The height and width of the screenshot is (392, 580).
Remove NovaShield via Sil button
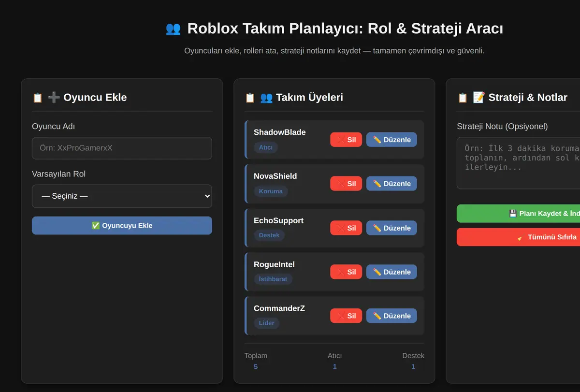[x=346, y=184]
